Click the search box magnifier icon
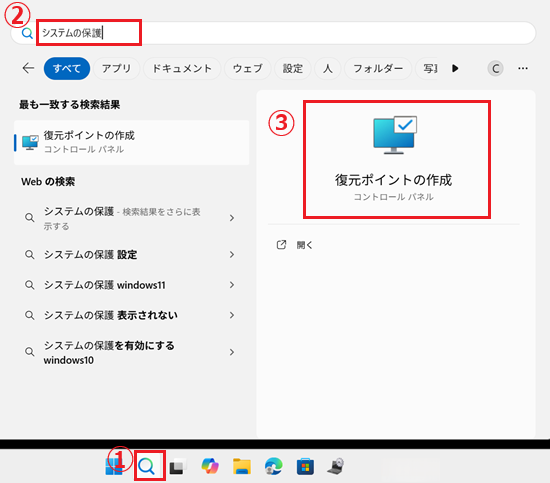This screenshot has width=550, height=483. [27, 33]
